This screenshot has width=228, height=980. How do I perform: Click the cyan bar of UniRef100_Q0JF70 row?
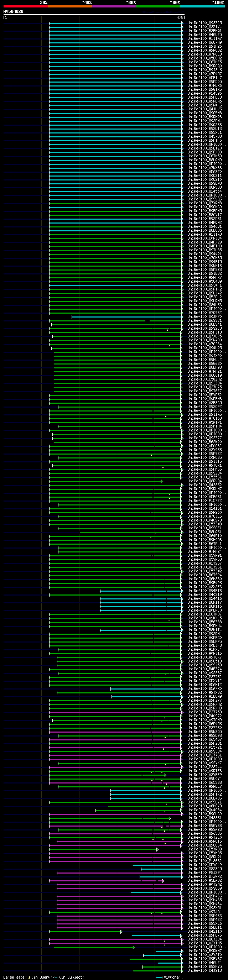coord(128,316)
